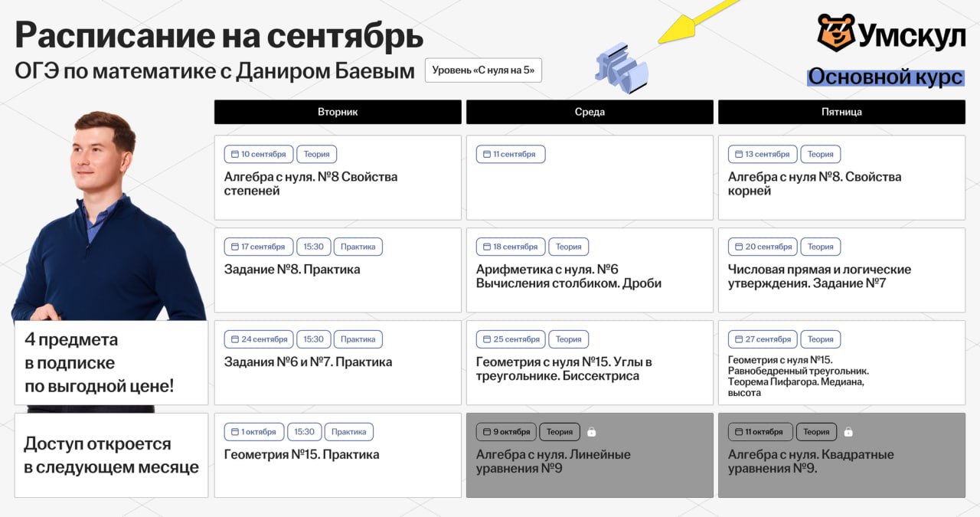The height and width of the screenshot is (517, 980).
Task: Click the 15:30 time tag on 24 сентября
Action: coord(313,339)
